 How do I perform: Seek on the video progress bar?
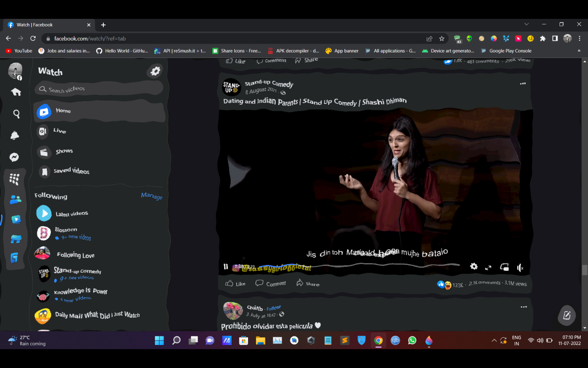click(x=367, y=265)
